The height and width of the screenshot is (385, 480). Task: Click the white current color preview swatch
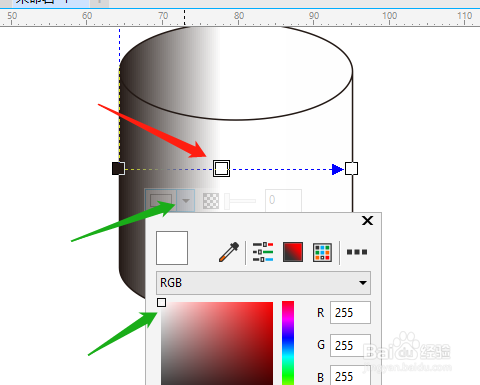[172, 248]
